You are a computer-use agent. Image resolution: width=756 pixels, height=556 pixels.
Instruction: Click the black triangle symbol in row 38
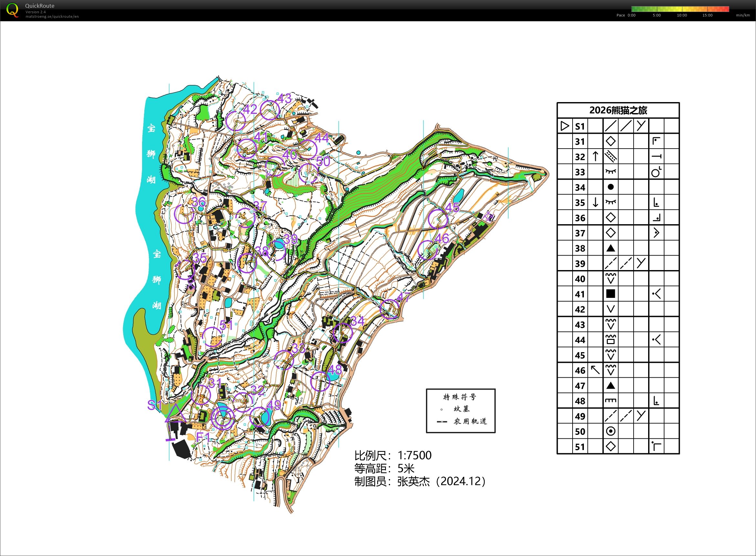[611, 248]
